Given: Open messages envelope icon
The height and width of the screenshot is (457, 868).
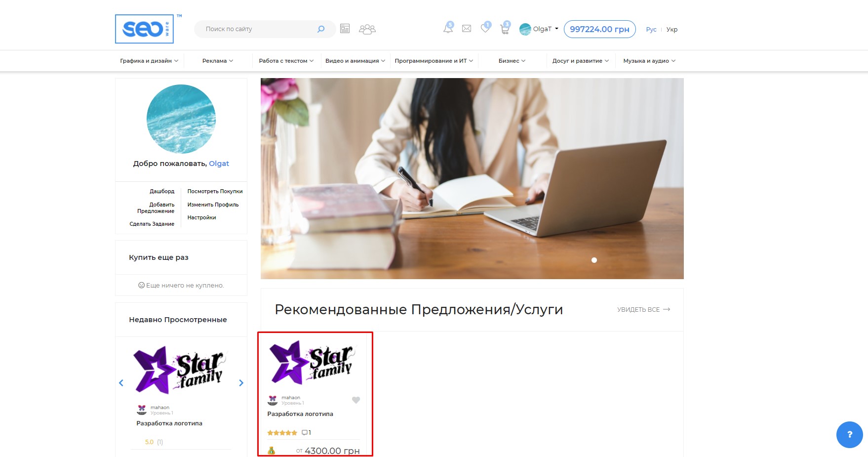Looking at the screenshot, I should [466, 29].
